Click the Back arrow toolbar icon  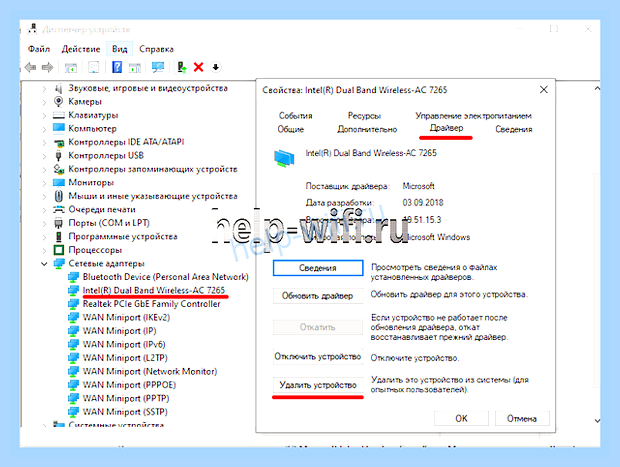pyautogui.click(x=30, y=68)
